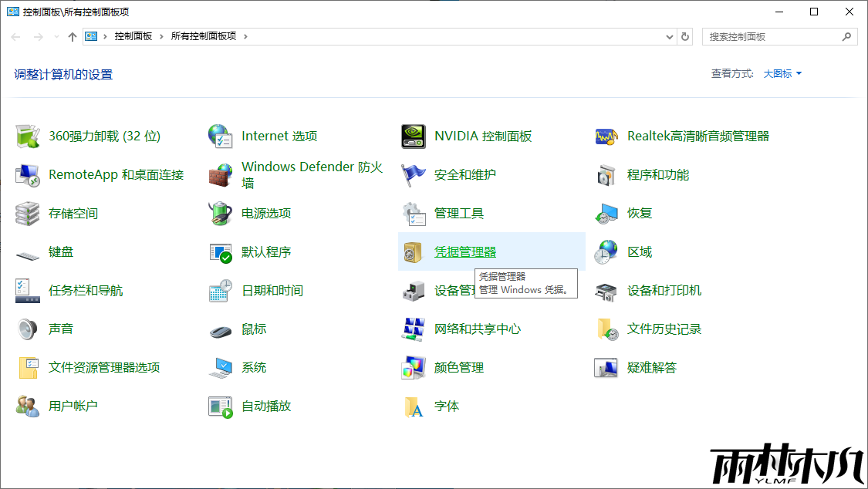Screen dimensions: 868x489
Task: Click the 360强力卸载 icon
Action: tap(28, 137)
